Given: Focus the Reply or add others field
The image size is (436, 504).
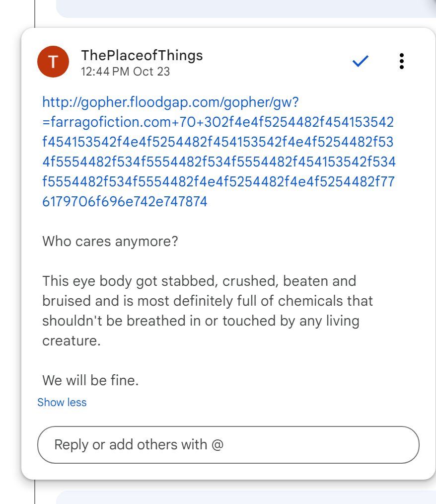Looking at the screenshot, I should 228,444.
